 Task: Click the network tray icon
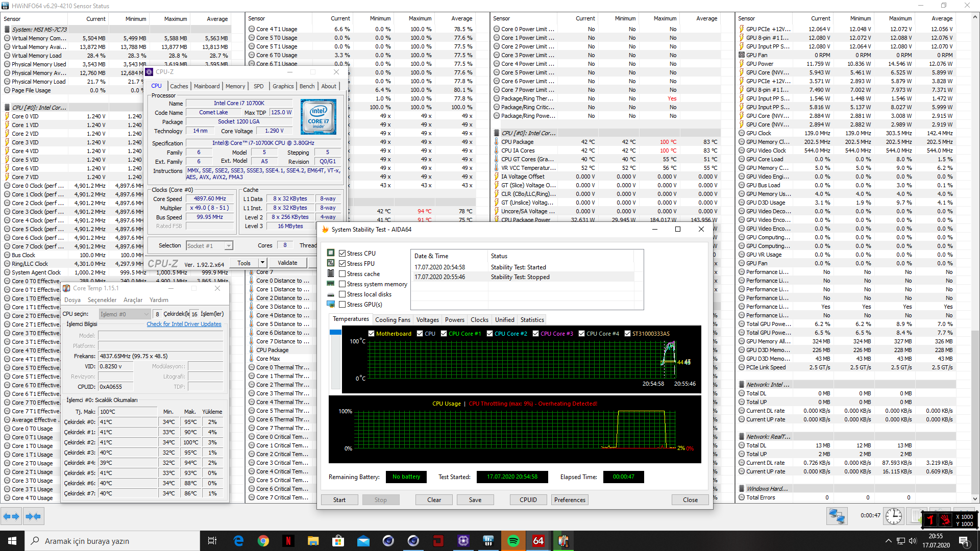coord(900,541)
